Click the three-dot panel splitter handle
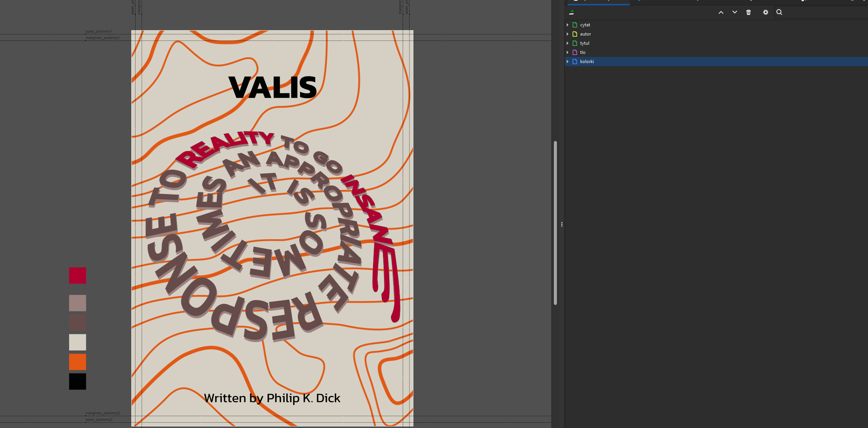Screen dimensions: 868x428 (562, 224)
